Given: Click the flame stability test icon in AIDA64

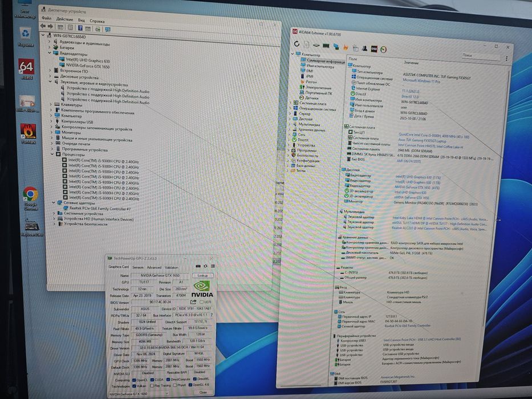Looking at the screenshot, I should point(346,47).
